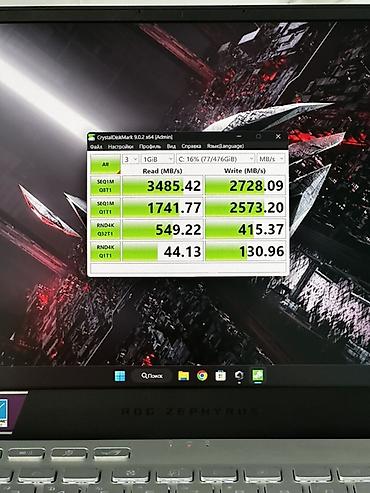Viewport: 370px width, 493px height.
Task: Open the Язык(Language) menu
Action: tap(225, 146)
